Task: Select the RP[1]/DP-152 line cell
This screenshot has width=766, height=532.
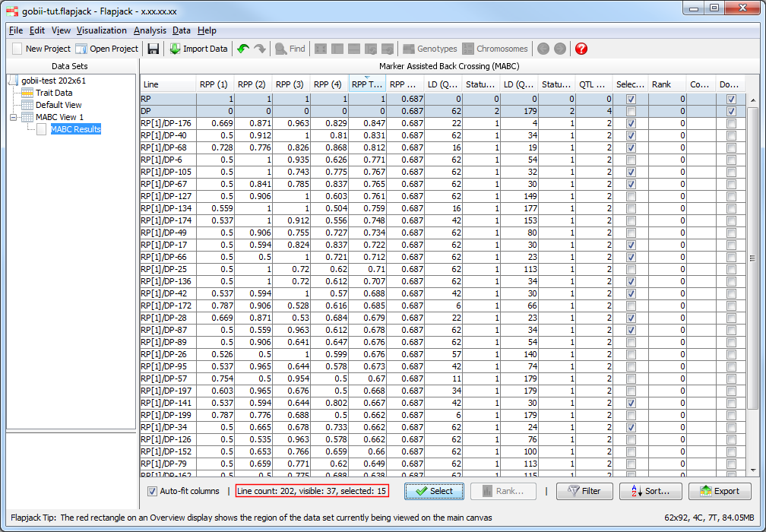Action: [168, 452]
